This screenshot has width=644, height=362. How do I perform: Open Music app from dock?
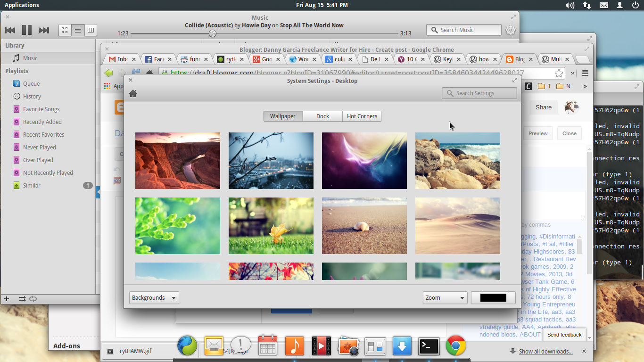pos(295,346)
